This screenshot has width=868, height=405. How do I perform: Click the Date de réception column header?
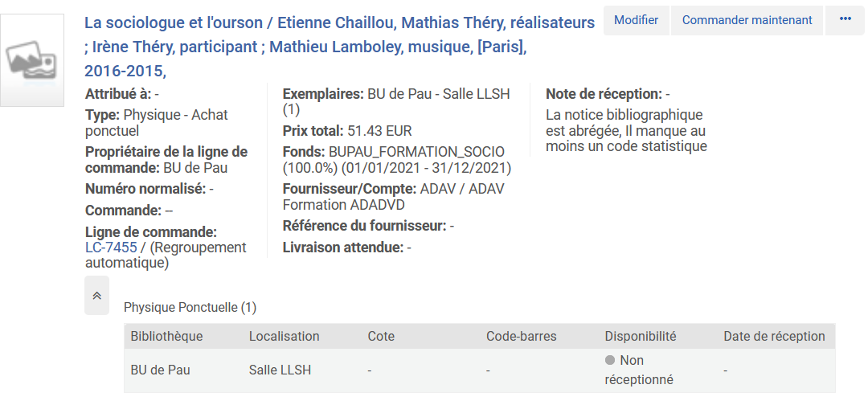pyautogui.click(x=774, y=336)
